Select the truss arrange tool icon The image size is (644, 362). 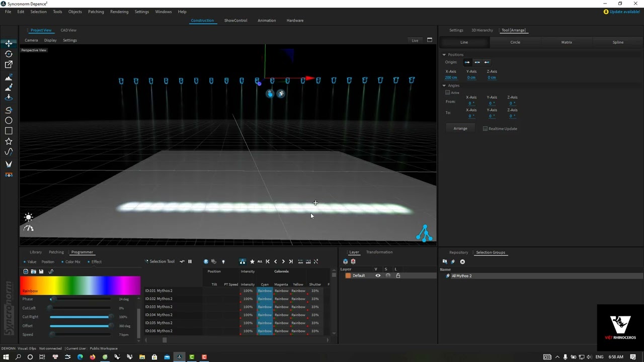[x=9, y=174]
